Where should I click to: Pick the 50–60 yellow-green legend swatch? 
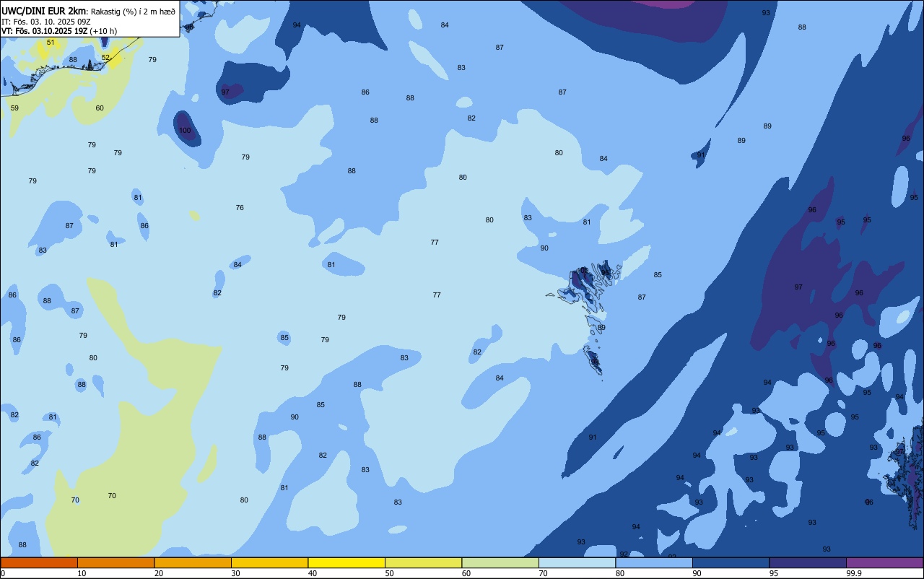(x=423, y=562)
